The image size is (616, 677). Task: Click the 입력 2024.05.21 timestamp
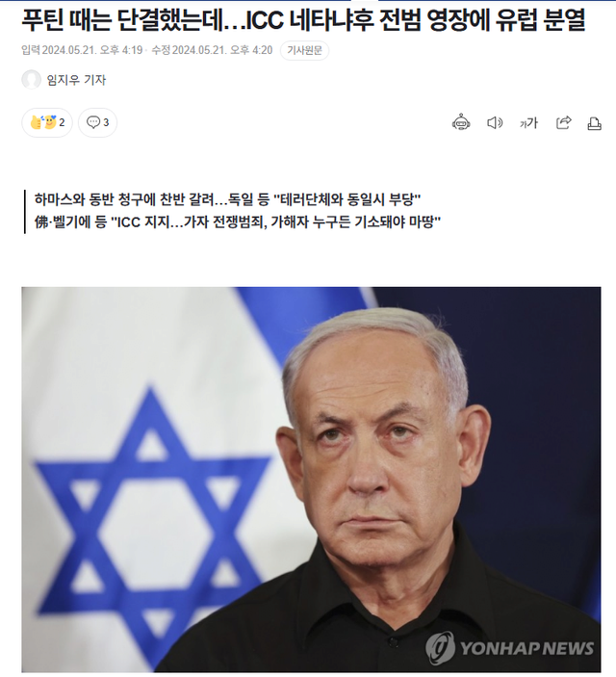[82, 50]
